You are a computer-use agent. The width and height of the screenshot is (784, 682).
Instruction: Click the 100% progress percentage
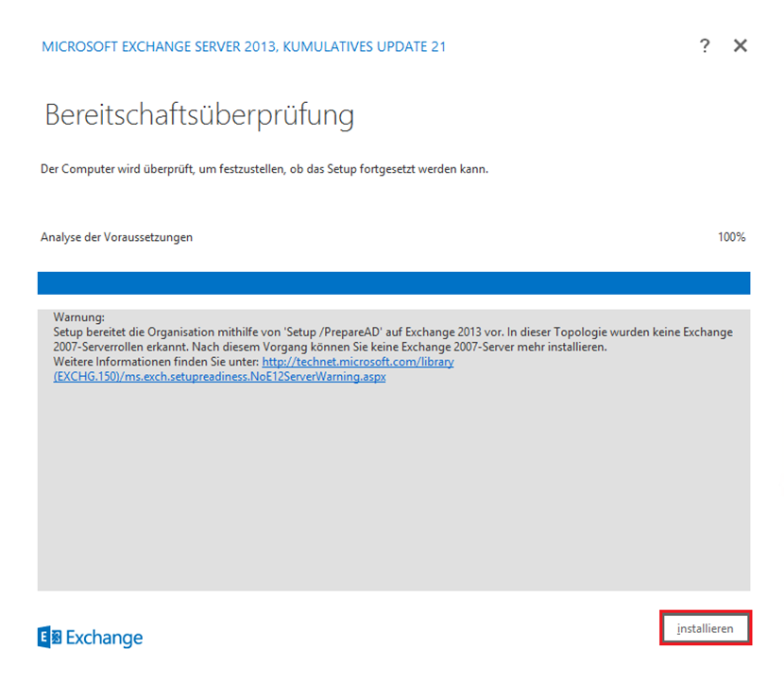[x=731, y=237]
